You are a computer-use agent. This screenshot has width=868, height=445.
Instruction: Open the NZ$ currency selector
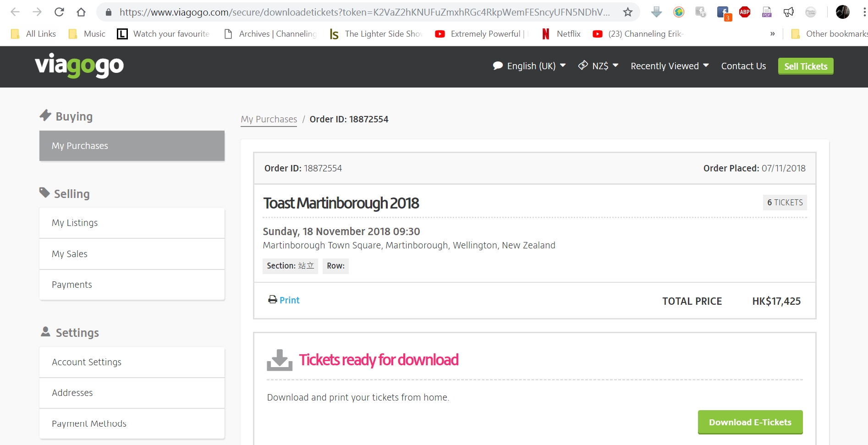click(598, 66)
